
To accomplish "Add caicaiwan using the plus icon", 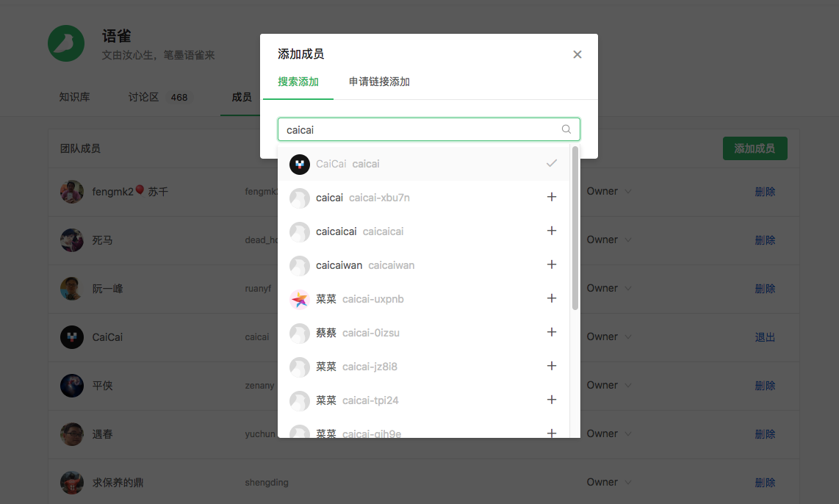I will click(552, 264).
